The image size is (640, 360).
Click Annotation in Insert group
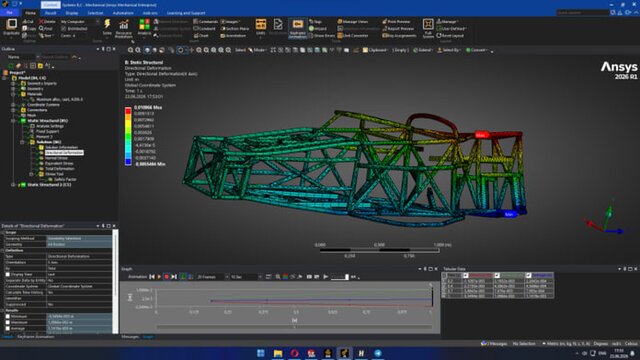[x=233, y=36]
